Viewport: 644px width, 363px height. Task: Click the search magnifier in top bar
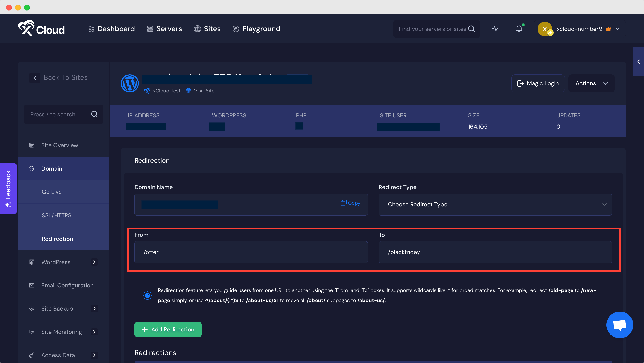coord(471,29)
